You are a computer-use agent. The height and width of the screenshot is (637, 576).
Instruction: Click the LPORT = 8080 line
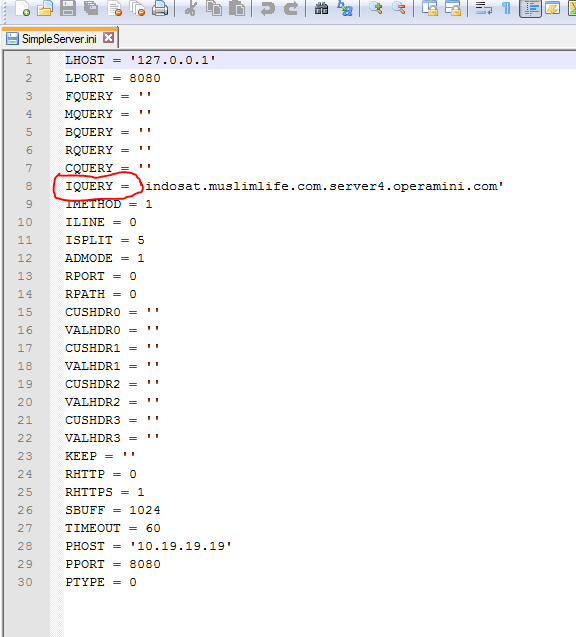[x=113, y=78]
